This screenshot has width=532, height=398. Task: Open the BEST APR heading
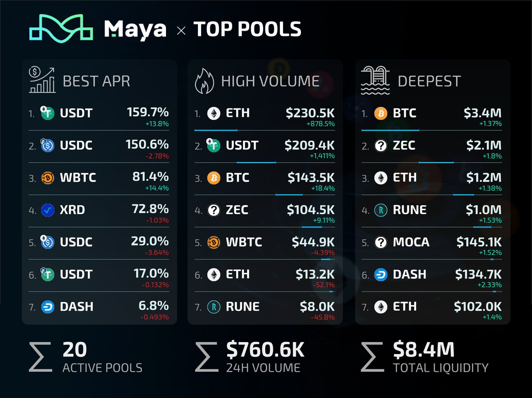[96, 81]
